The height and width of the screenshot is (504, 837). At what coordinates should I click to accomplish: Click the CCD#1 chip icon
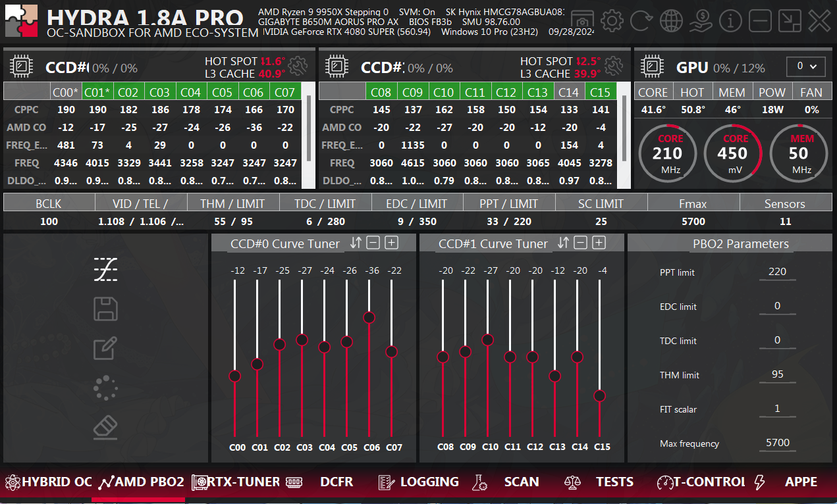tap(337, 66)
